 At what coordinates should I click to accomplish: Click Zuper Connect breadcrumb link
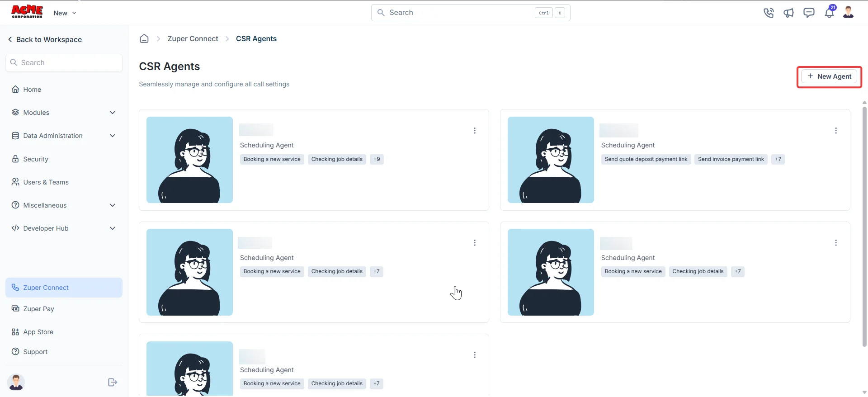[x=193, y=39]
